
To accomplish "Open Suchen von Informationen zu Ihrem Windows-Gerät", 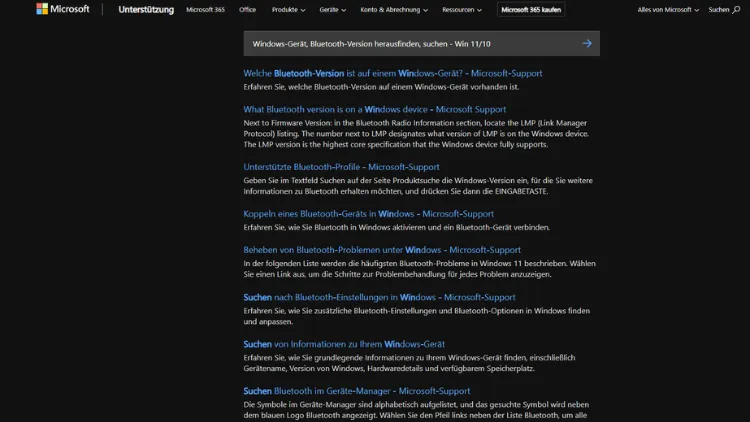I will tap(344, 344).
